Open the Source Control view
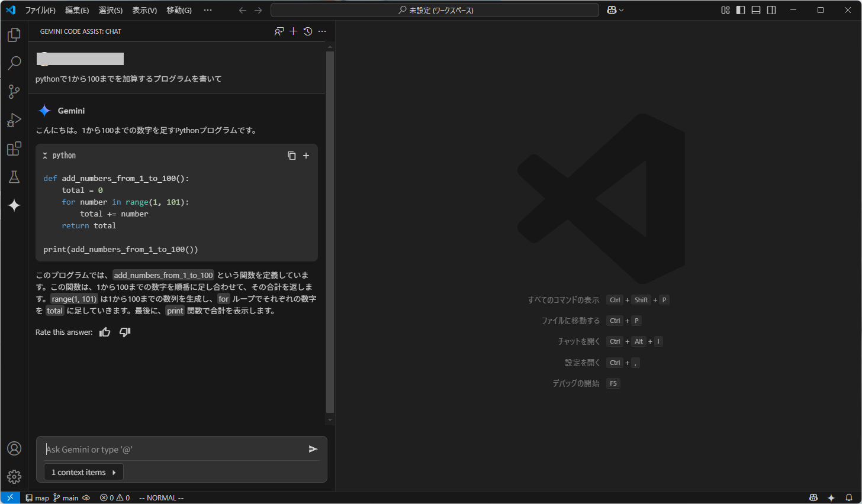Screen dimensions: 862x504 click(x=14, y=92)
